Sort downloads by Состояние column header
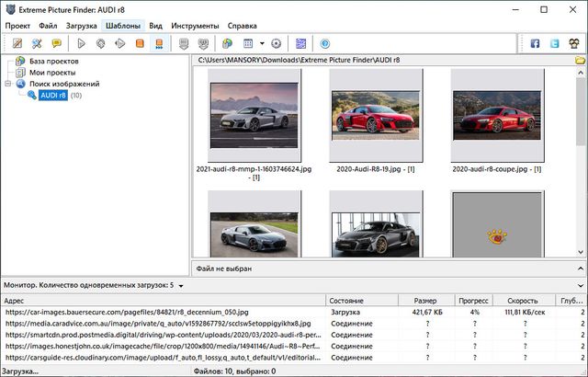This screenshot has width=588, height=377. [x=345, y=301]
